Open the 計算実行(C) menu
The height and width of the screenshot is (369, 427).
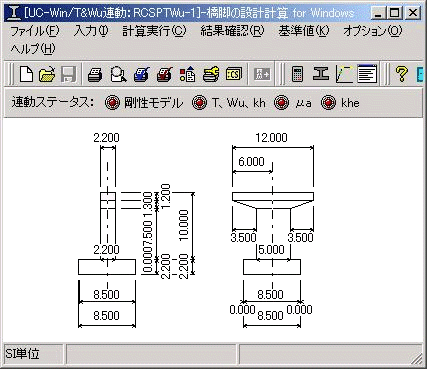154,31
